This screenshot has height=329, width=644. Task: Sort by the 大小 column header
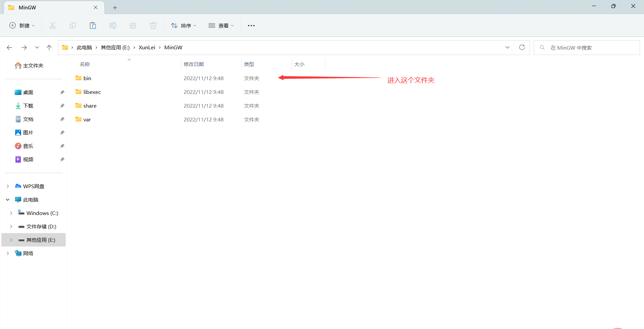tap(299, 64)
